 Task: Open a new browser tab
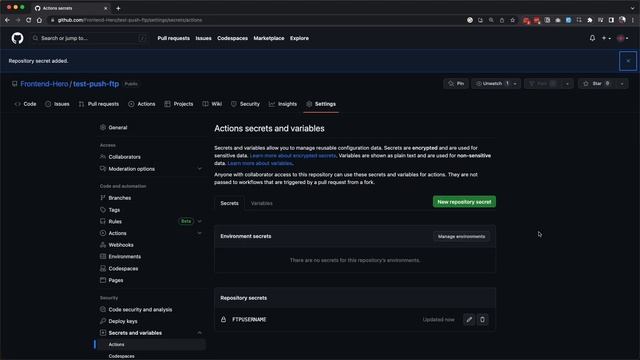point(118,8)
